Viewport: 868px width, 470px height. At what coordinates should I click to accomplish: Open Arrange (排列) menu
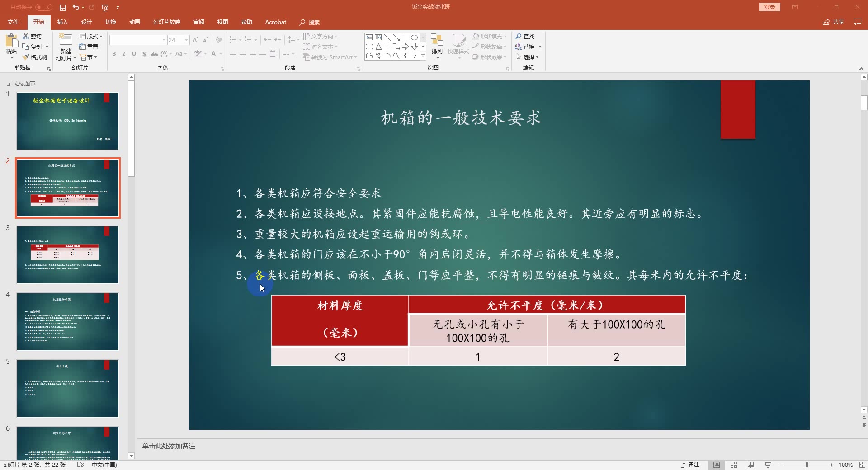click(437, 46)
